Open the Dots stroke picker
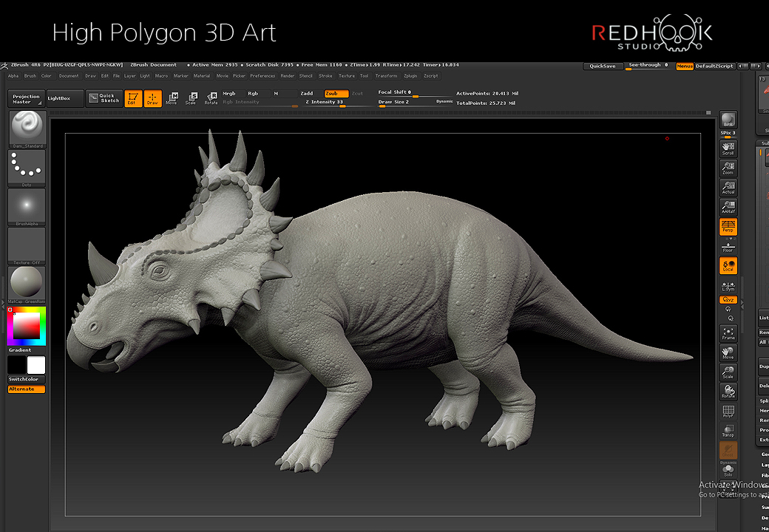Image resolution: width=769 pixels, height=532 pixels. click(x=27, y=168)
